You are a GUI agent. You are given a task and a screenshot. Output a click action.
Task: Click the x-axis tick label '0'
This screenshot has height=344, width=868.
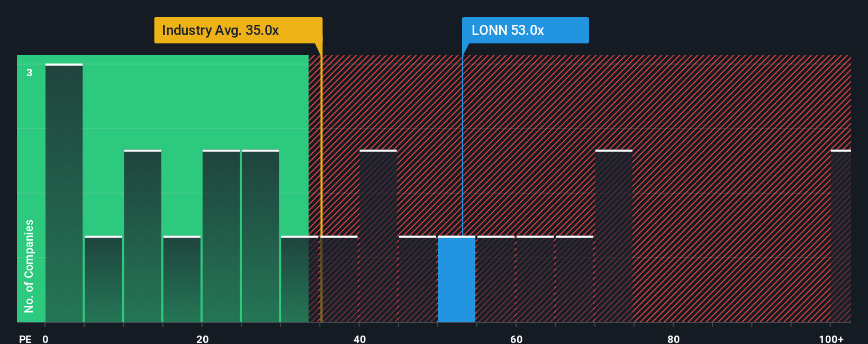coord(46,339)
